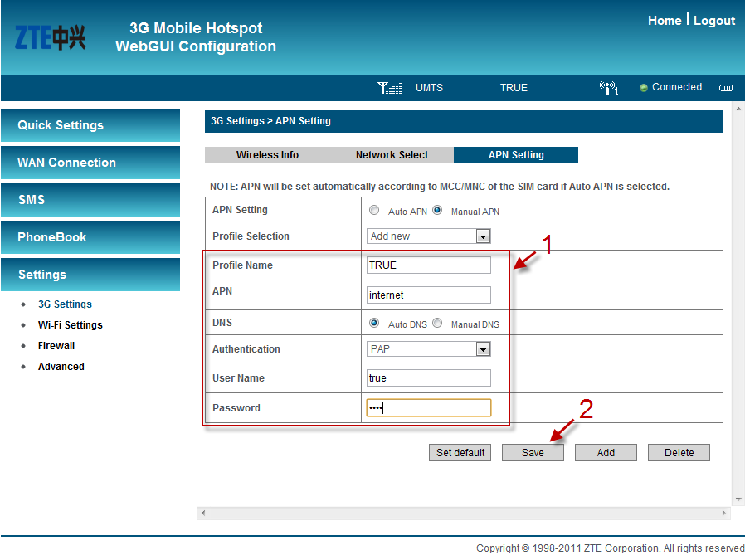This screenshot has width=745, height=560.
Task: Choose the Manual DNS option
Action: click(x=437, y=324)
